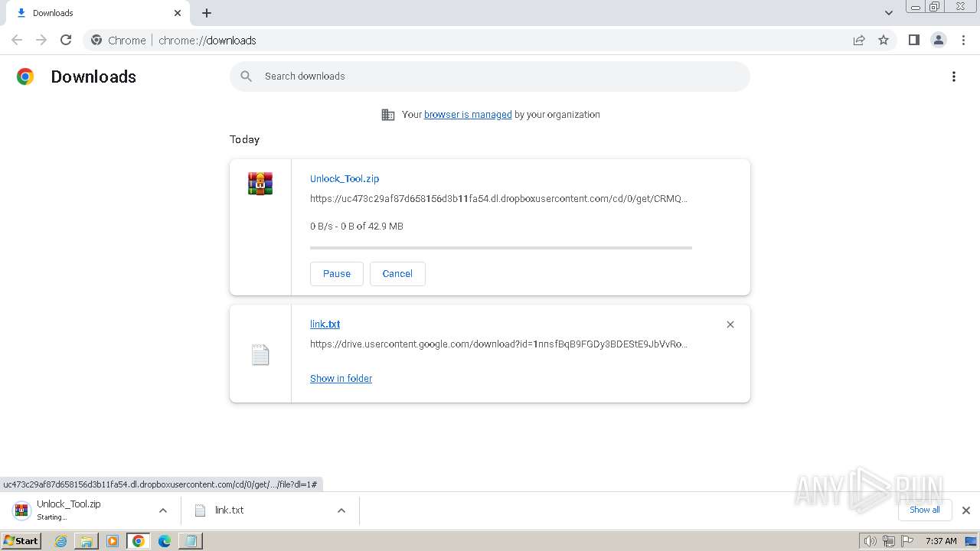This screenshot has height=551, width=980.
Task: Click the '0 B/s - 0 B of 42.9 MB' status text
Action: (x=357, y=226)
